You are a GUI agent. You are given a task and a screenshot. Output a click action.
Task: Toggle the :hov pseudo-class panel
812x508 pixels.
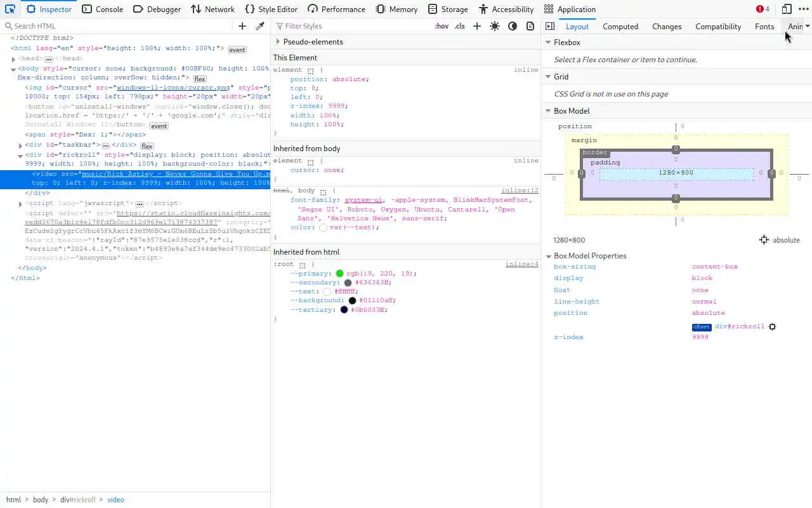(442, 26)
